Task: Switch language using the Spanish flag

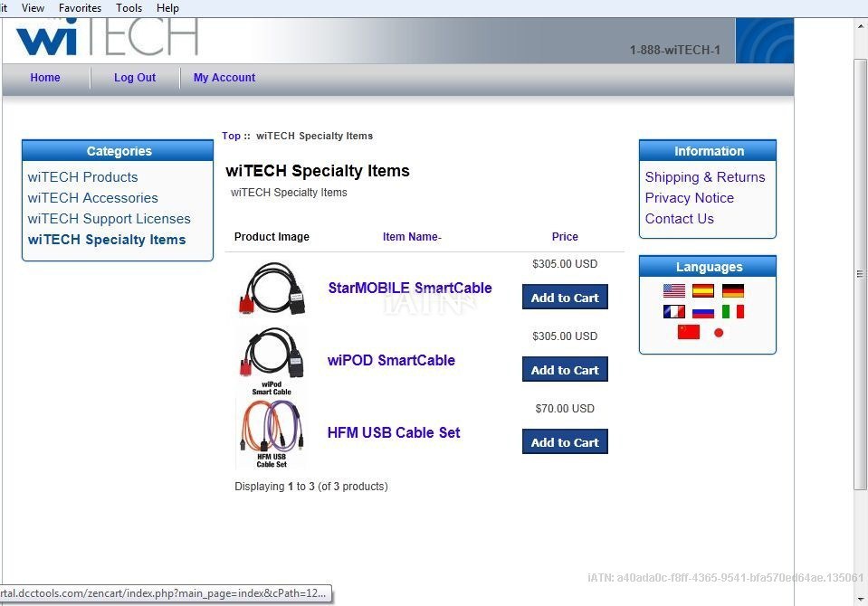Action: (x=703, y=290)
